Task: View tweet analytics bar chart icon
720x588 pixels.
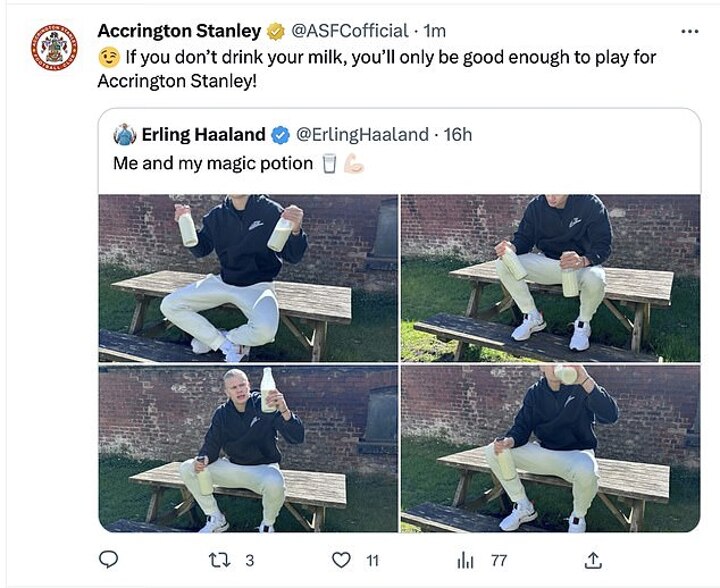Action: [465, 560]
